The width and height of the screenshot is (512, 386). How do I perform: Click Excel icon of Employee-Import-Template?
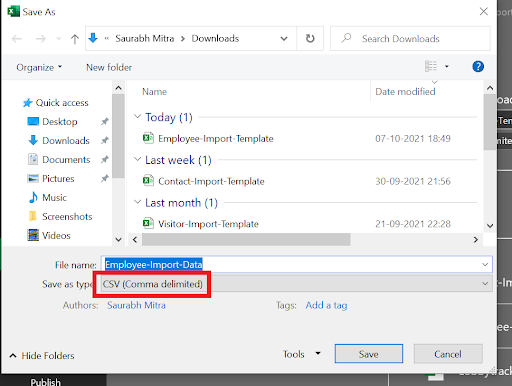(x=148, y=138)
